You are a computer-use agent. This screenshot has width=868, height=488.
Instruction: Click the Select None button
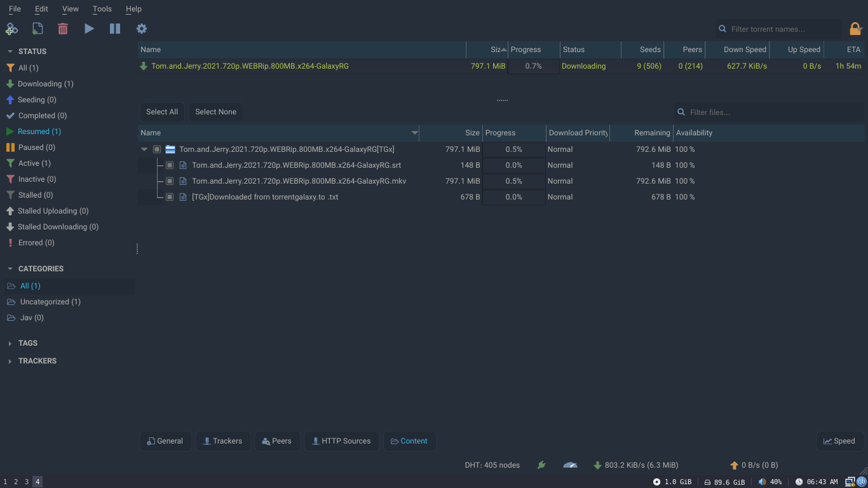coord(215,112)
